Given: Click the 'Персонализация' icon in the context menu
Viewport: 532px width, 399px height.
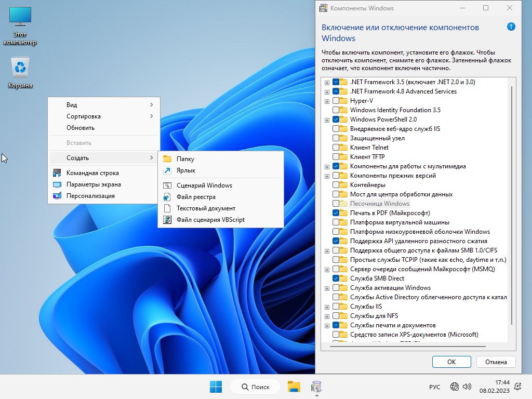Looking at the screenshot, I should [57, 196].
